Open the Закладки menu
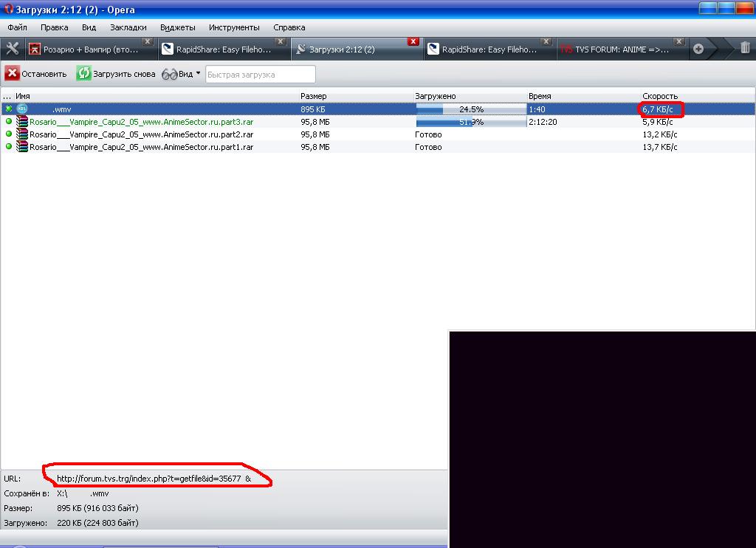The image size is (756, 548). point(128,27)
